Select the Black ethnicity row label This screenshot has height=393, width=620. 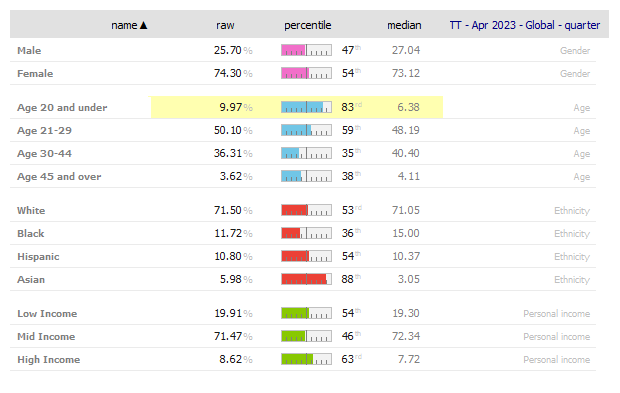tap(30, 233)
